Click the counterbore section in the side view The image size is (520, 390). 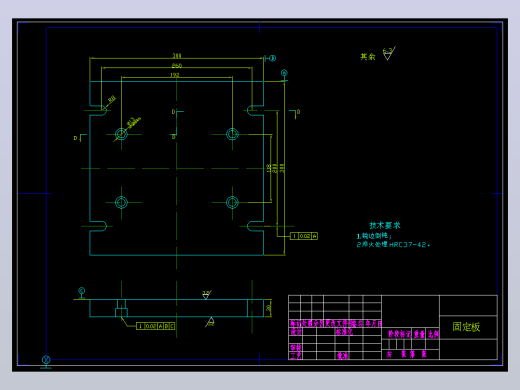[121, 308]
